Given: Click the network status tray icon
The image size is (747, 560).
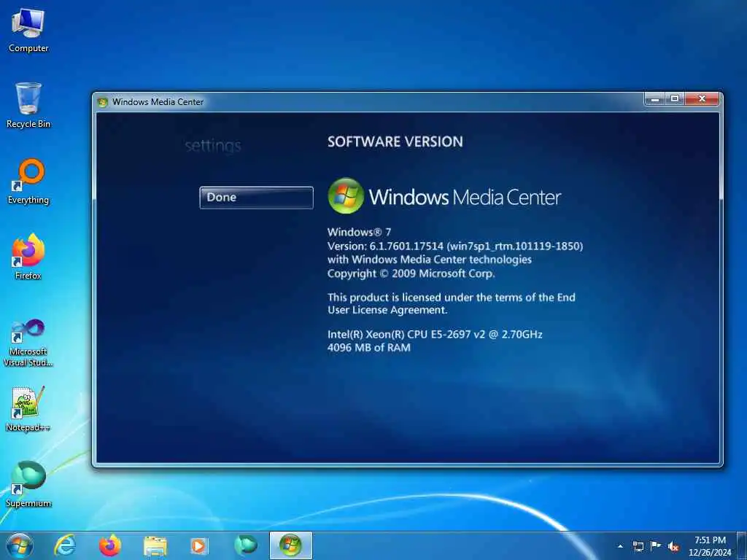Looking at the screenshot, I should [638, 547].
